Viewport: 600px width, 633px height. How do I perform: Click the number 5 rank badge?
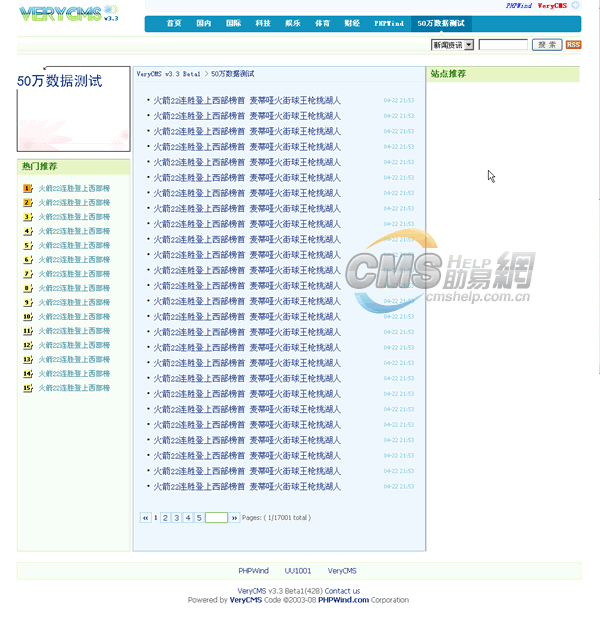pyautogui.click(x=28, y=245)
